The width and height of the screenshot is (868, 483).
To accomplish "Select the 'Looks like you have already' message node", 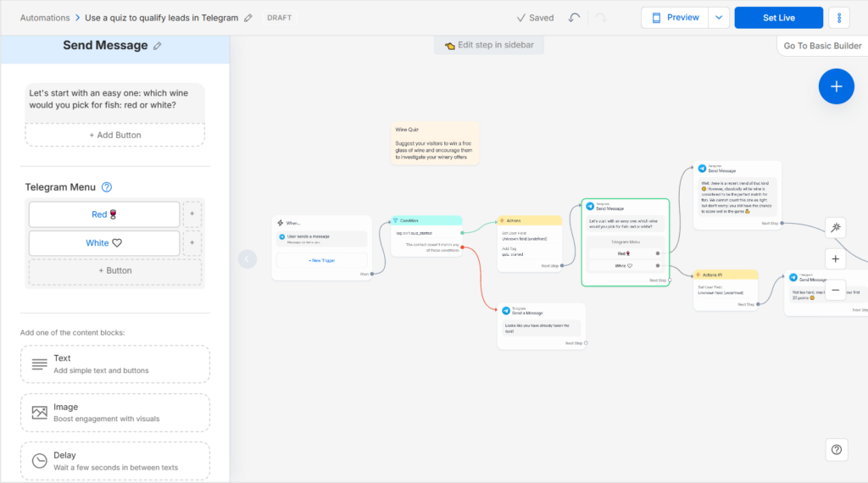I will [542, 326].
